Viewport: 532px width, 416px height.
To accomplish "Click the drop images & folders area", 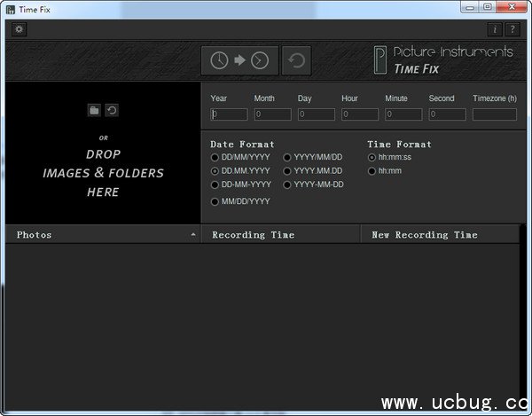I will (x=103, y=172).
